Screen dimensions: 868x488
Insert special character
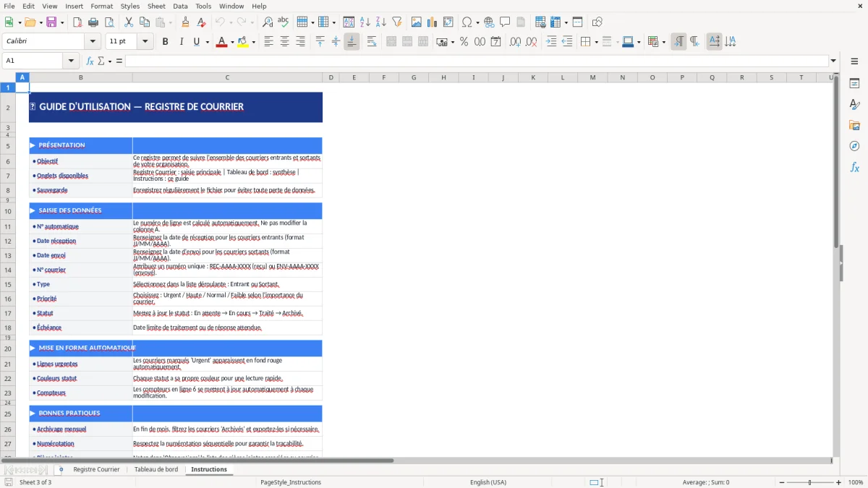click(x=467, y=21)
